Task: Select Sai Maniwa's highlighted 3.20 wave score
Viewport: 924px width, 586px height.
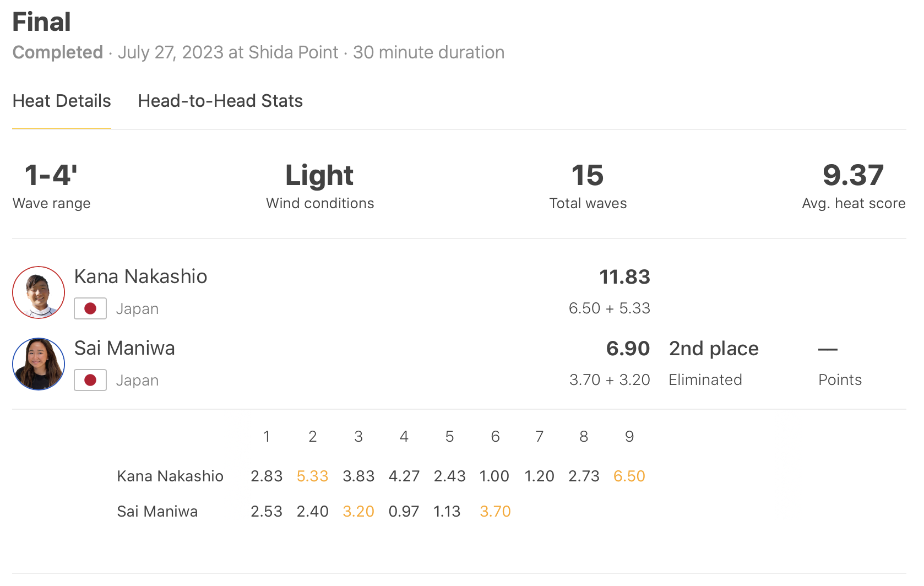Action: pos(358,512)
